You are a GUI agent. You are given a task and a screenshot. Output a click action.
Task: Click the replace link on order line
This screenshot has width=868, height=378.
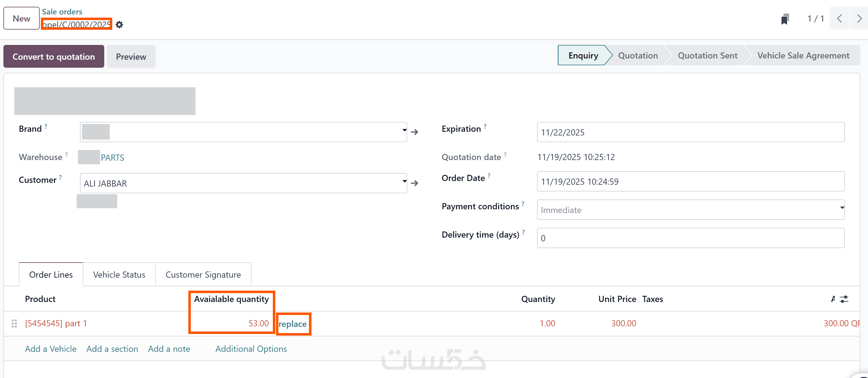pyautogui.click(x=292, y=324)
